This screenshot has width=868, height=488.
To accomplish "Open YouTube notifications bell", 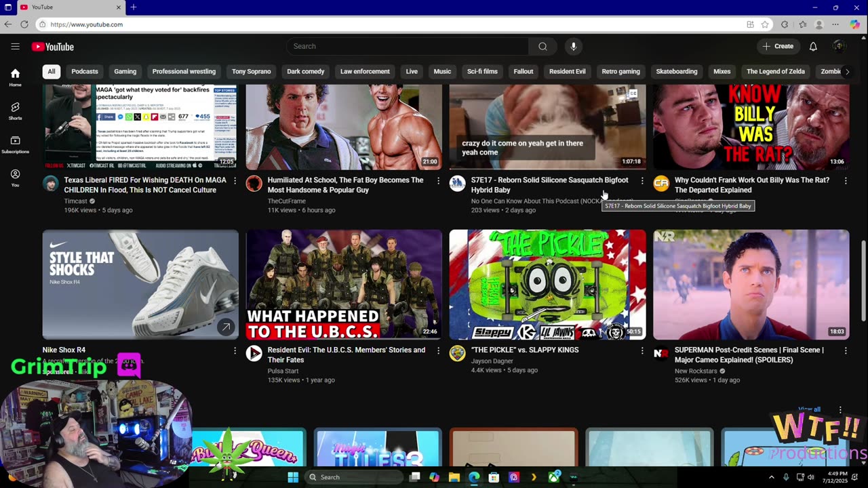I will point(813,46).
